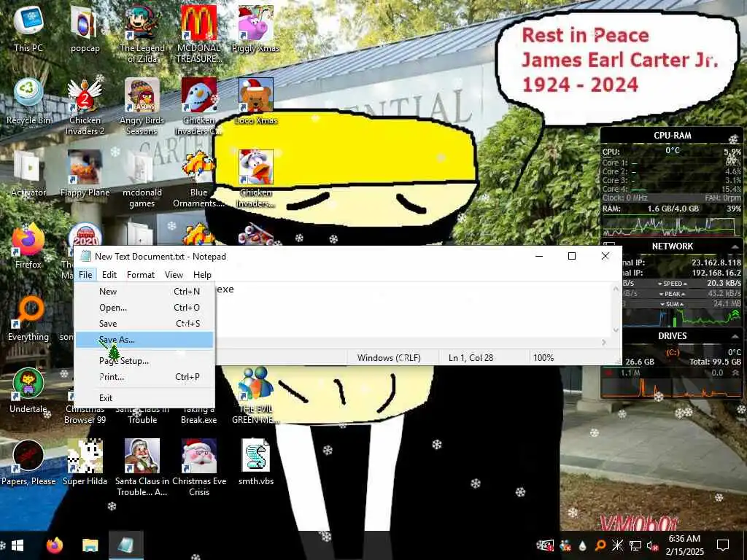Viewport: 747px width, 560px height.
Task: Click the Notepad horizontal scrollbar right arrow
Action: point(604,342)
